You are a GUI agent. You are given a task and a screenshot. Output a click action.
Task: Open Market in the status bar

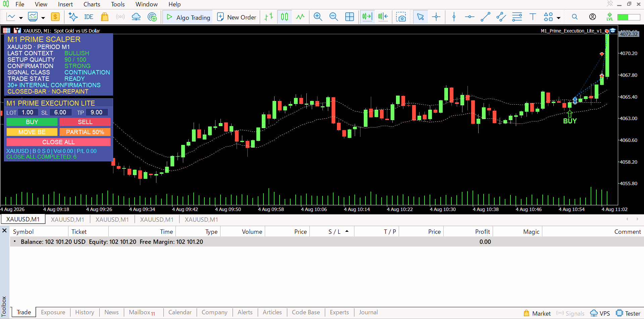click(537, 313)
